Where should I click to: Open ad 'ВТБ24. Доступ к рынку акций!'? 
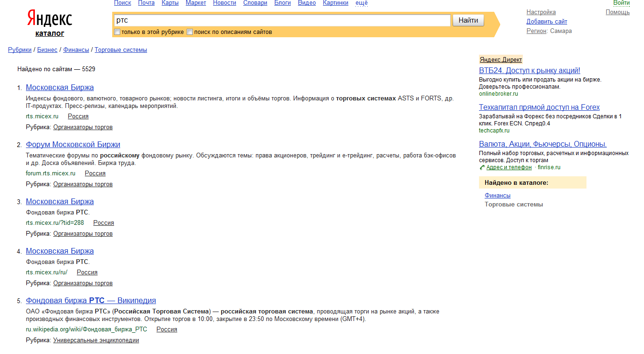click(529, 71)
